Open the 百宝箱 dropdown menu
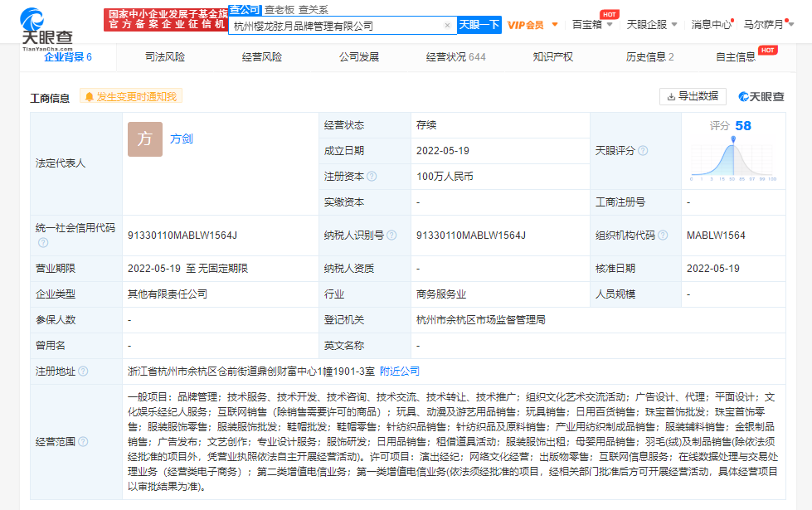 (x=592, y=25)
